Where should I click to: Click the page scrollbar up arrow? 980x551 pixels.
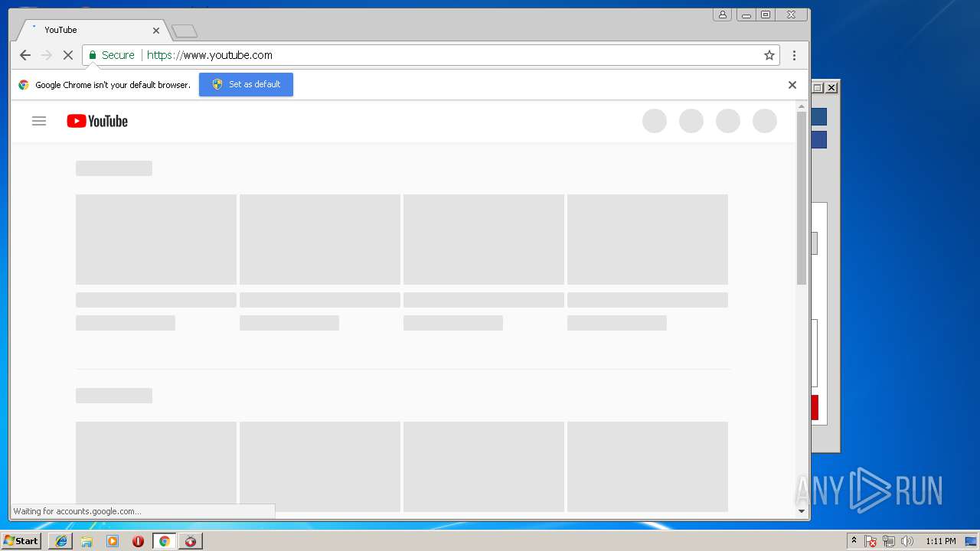pos(802,106)
